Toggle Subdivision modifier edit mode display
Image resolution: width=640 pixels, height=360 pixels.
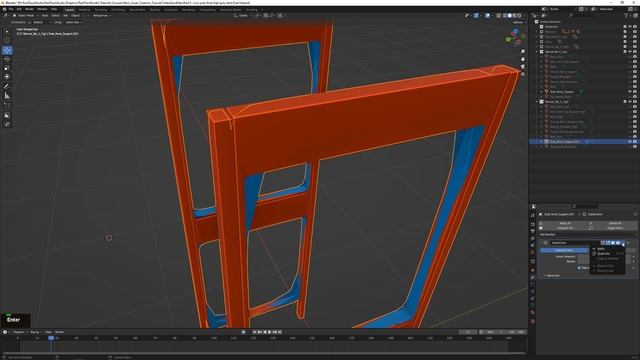[x=608, y=243]
